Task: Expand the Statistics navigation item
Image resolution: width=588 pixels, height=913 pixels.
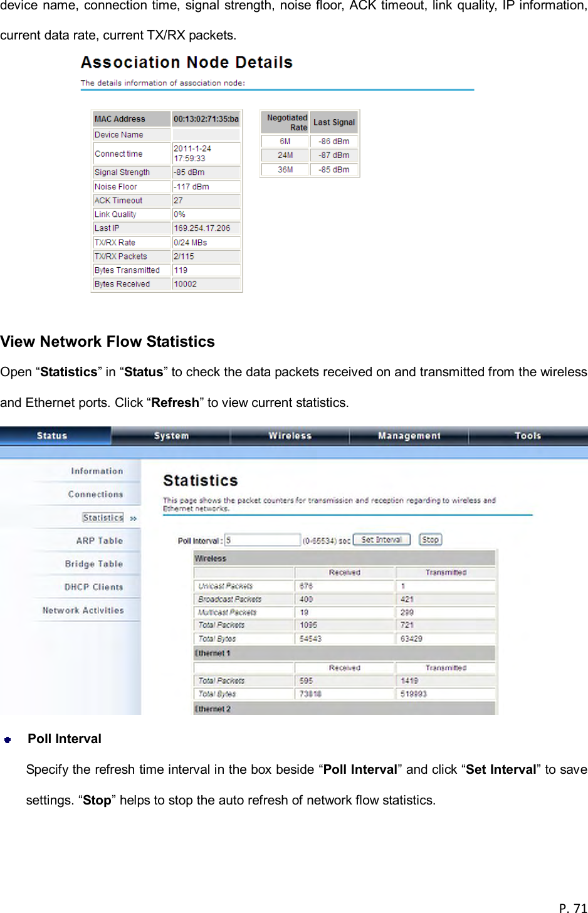Action: pos(103,517)
